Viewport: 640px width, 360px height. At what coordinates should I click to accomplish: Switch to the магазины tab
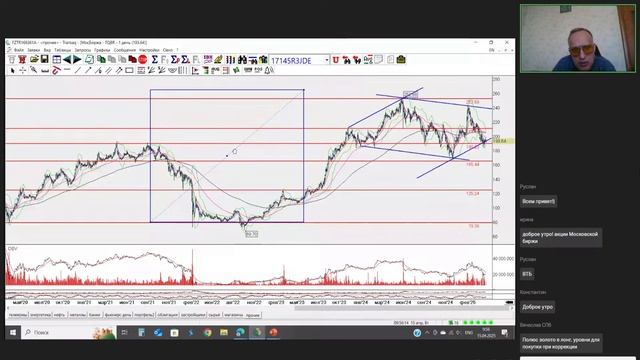[x=233, y=315]
